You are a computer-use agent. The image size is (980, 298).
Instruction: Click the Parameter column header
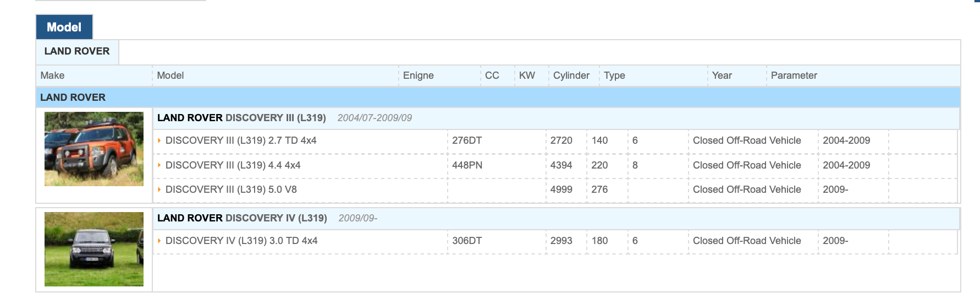794,75
